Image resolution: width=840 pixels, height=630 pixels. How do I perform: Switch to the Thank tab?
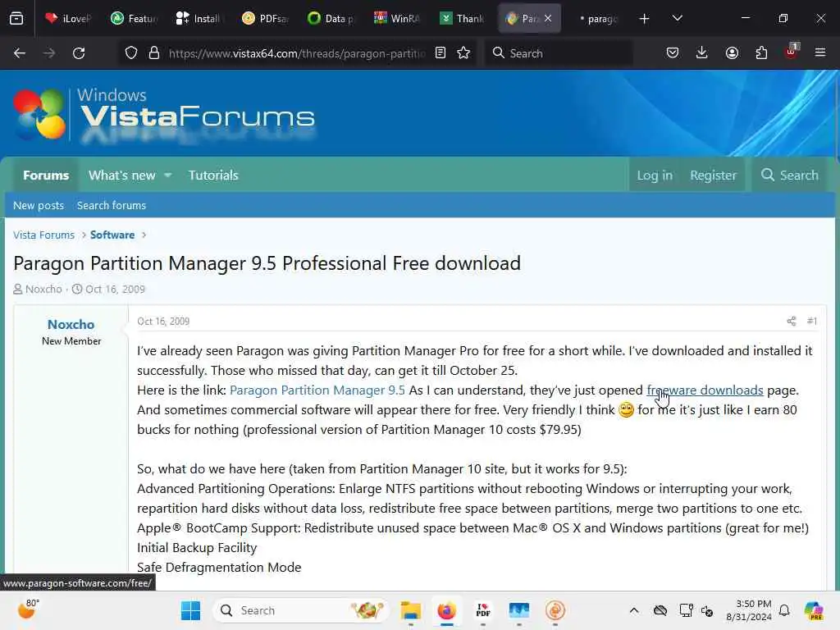(462, 18)
